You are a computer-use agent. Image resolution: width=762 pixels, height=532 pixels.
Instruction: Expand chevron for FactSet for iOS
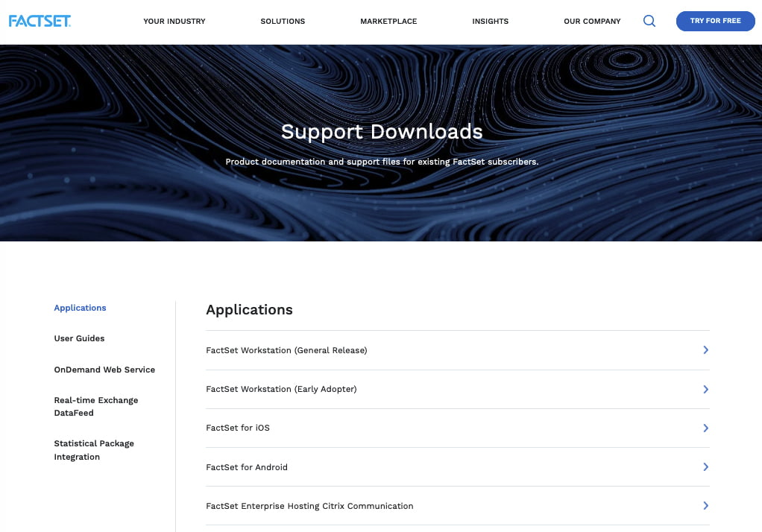[x=705, y=428]
